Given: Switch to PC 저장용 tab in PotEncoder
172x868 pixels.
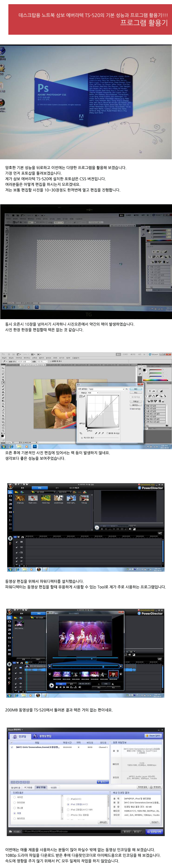Looking at the screenshot, I should tap(28, 787).
